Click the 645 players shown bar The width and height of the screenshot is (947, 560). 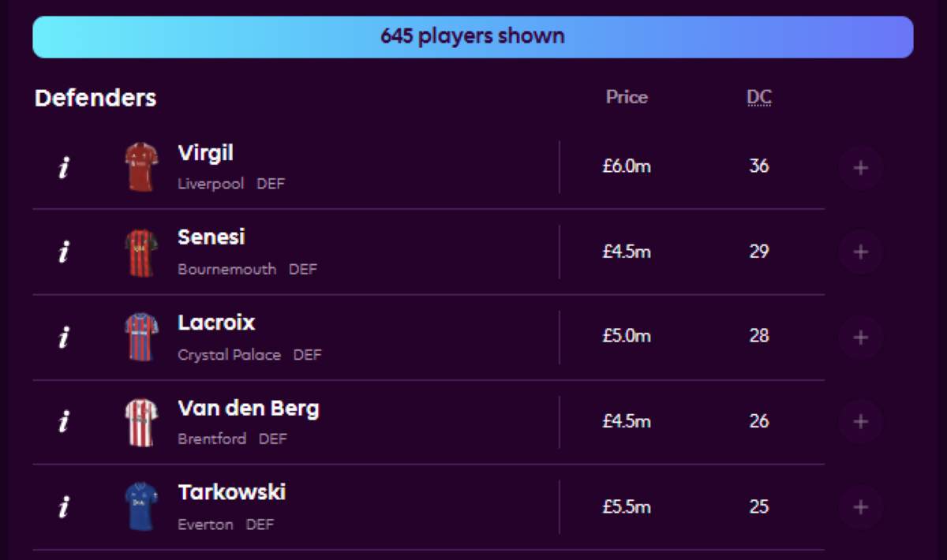(473, 37)
